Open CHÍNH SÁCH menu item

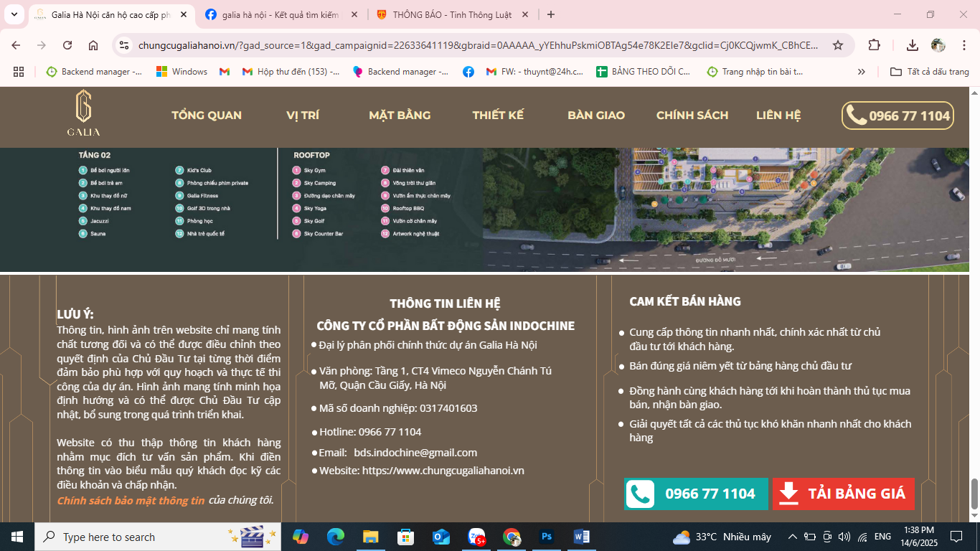(x=692, y=116)
